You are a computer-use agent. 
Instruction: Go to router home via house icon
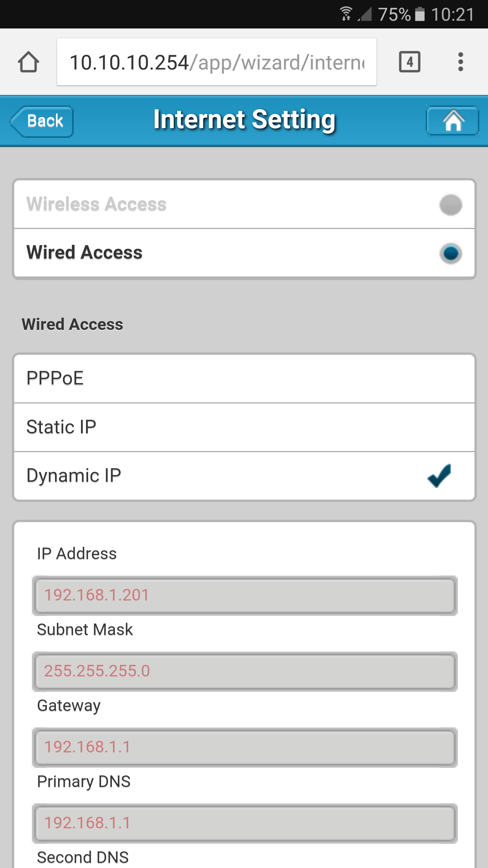pyautogui.click(x=452, y=121)
